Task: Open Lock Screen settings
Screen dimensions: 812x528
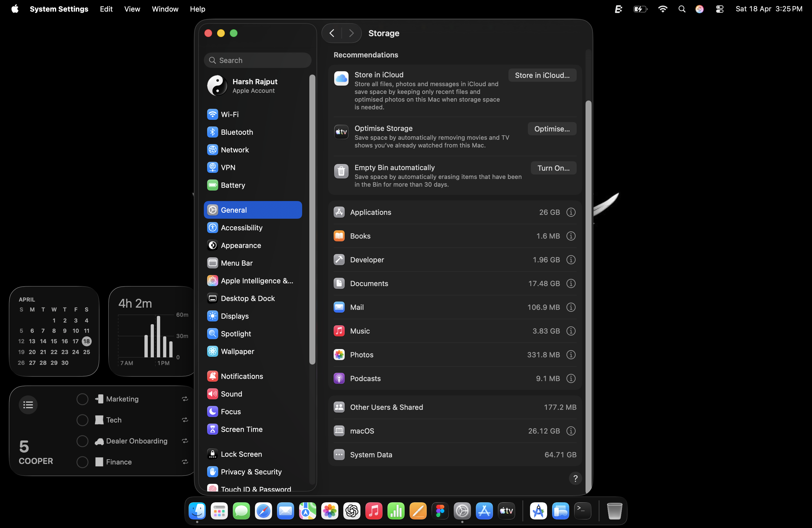Action: (253, 454)
